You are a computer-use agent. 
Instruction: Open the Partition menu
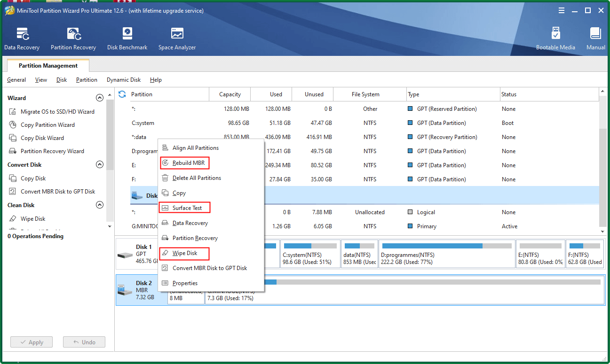[x=87, y=80]
